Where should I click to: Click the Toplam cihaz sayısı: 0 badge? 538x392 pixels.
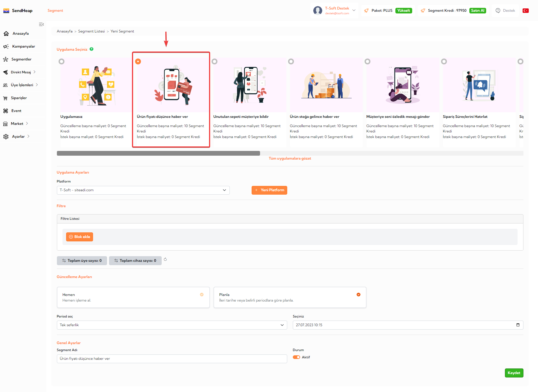[135, 261]
